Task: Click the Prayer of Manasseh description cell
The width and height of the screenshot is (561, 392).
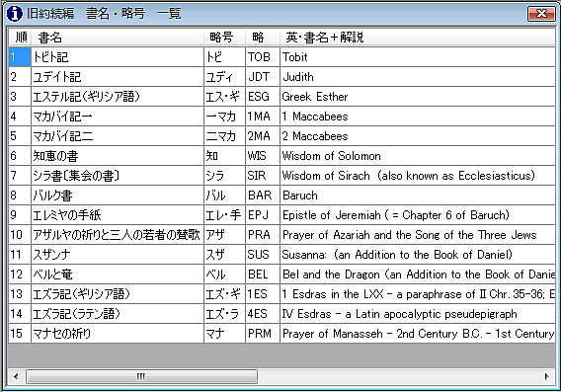Action: 418,334
